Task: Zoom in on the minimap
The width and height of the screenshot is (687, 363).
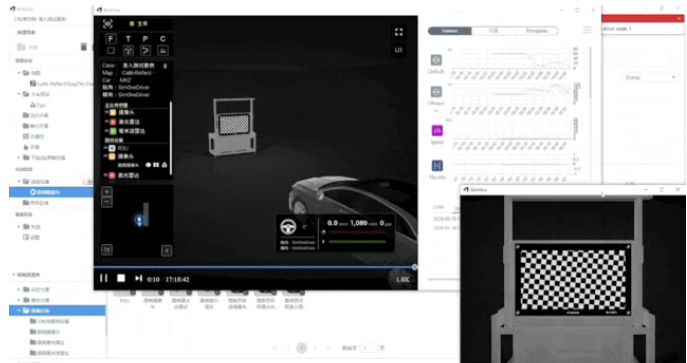Action: click(107, 192)
